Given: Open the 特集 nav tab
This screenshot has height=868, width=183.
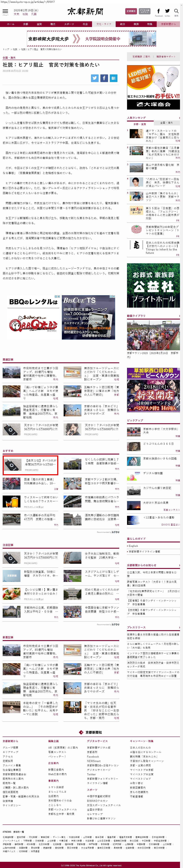Looking at the screenshot, I should [150, 24].
